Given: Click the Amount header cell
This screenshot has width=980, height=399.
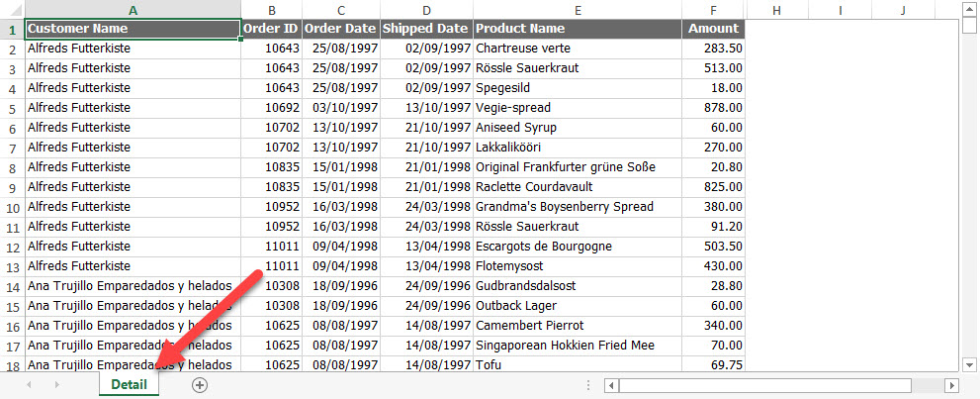Looking at the screenshot, I should coord(714,29).
